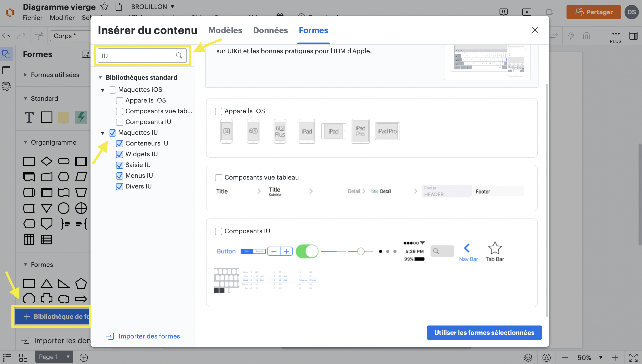This screenshot has height=364, width=642.
Task: Click the Importer des formes link
Action: pyautogui.click(x=149, y=336)
